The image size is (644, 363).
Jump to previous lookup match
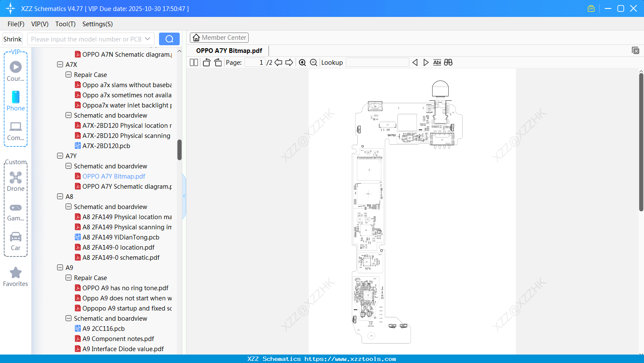(x=415, y=63)
